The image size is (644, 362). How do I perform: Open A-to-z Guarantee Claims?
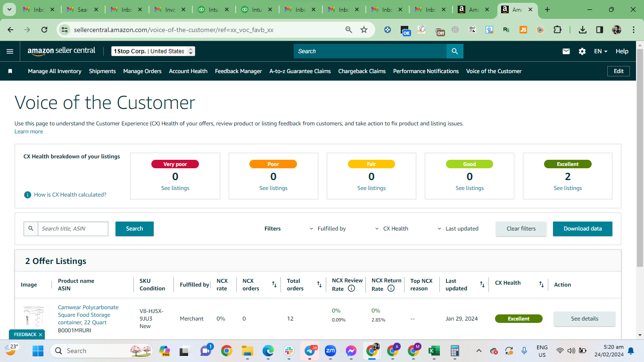point(300,71)
